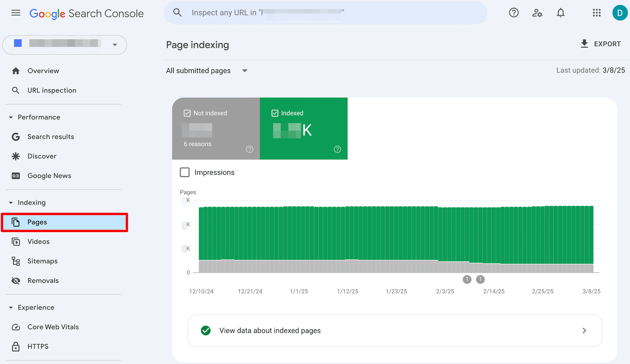The height and width of the screenshot is (364, 630).
Task: Open the URL inspection tool
Action: pos(52,90)
